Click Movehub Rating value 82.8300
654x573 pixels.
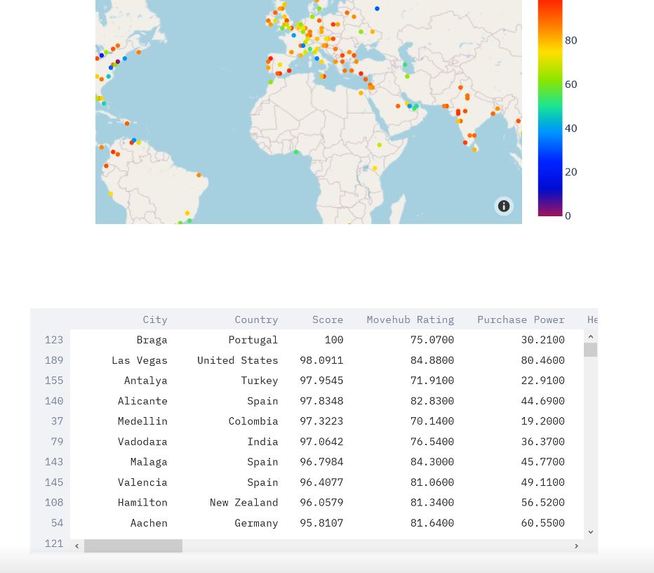(432, 401)
